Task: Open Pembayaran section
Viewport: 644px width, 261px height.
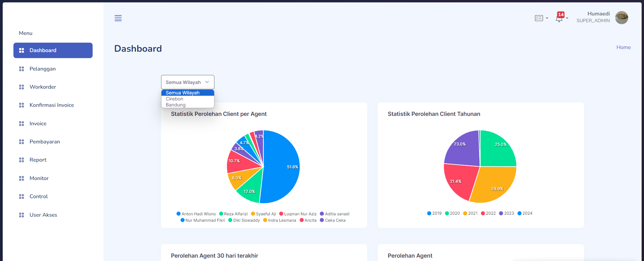Action: point(53,142)
